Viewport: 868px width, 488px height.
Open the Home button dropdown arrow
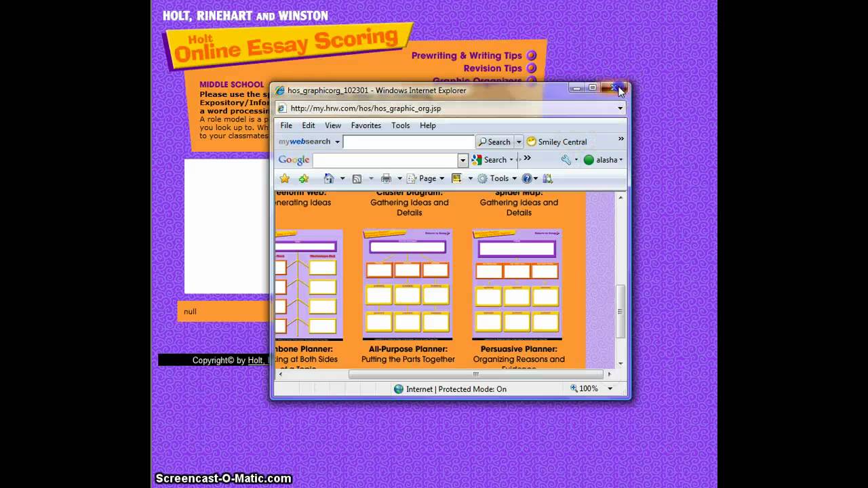click(342, 178)
